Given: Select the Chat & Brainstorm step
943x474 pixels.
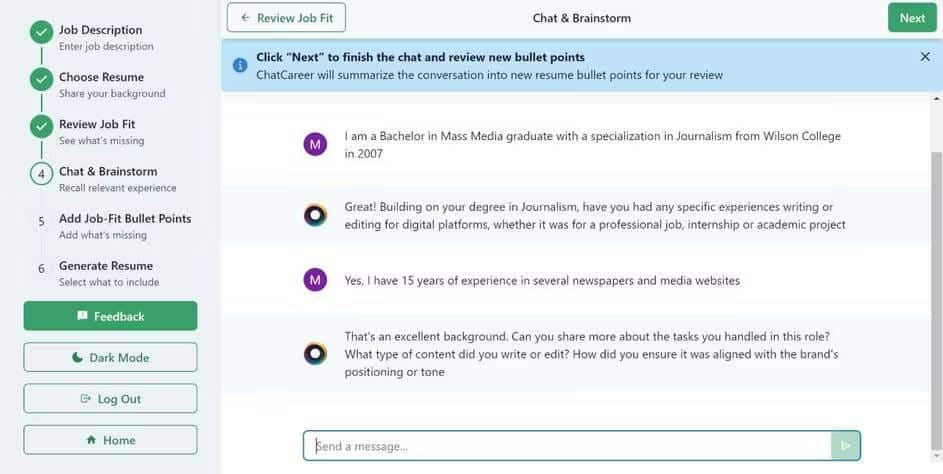Looking at the screenshot, I should (x=108, y=172).
